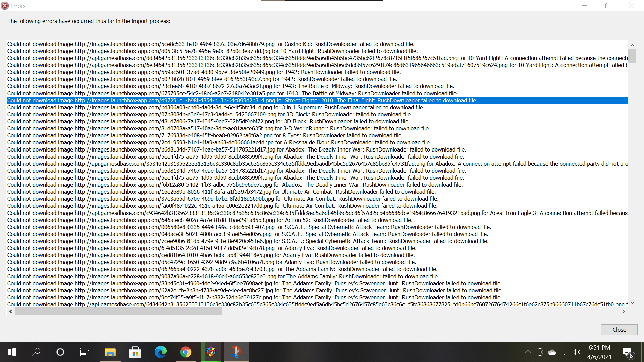The width and height of the screenshot is (644, 362).
Task: Click the vertical scrollbar down arrow
Action: tap(632, 303)
